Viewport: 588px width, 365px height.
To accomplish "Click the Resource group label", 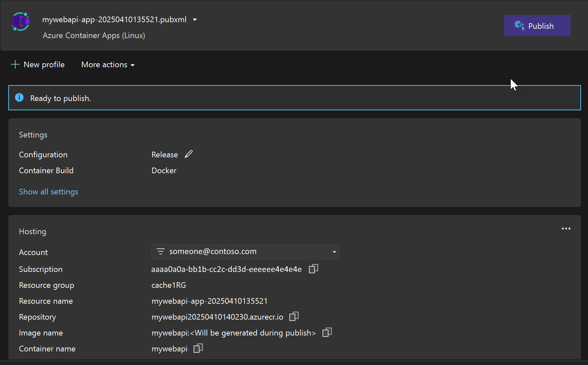I will (x=46, y=285).
